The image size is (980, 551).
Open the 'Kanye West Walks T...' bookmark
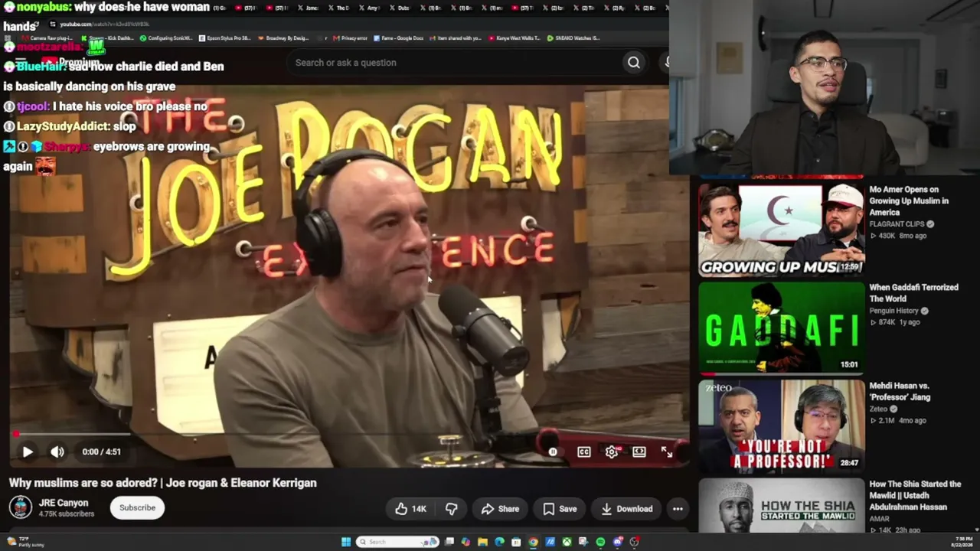pyautogui.click(x=514, y=37)
